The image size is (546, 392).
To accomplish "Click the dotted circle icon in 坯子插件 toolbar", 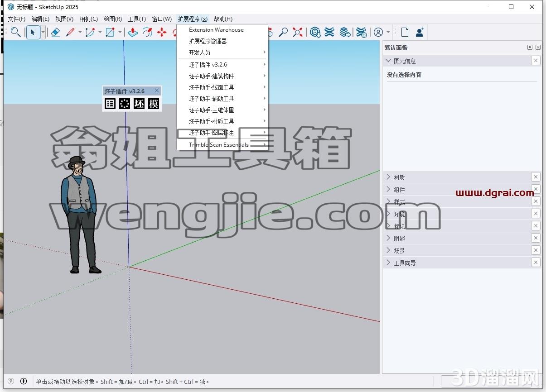I will (x=125, y=104).
